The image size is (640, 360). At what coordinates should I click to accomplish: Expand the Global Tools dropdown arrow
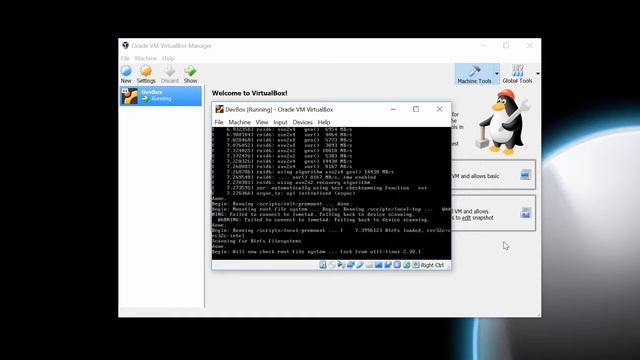coord(538,74)
